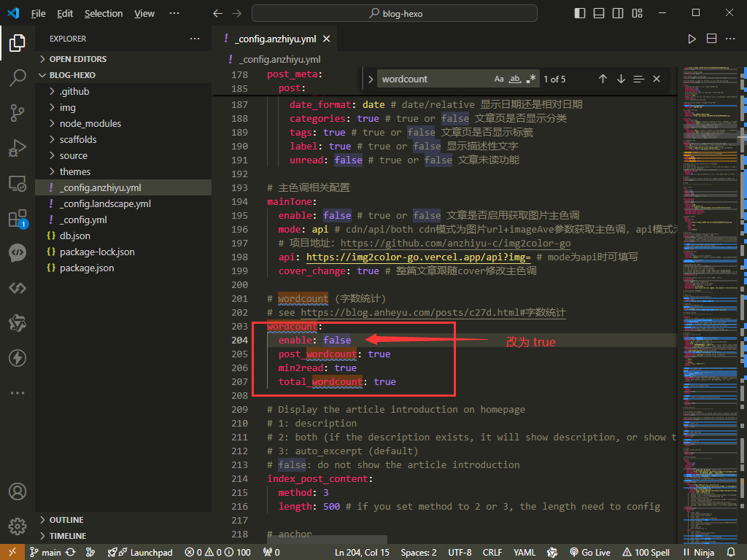The width and height of the screenshot is (747, 560).
Task: Expand the OUTLINE section
Action: point(66,520)
